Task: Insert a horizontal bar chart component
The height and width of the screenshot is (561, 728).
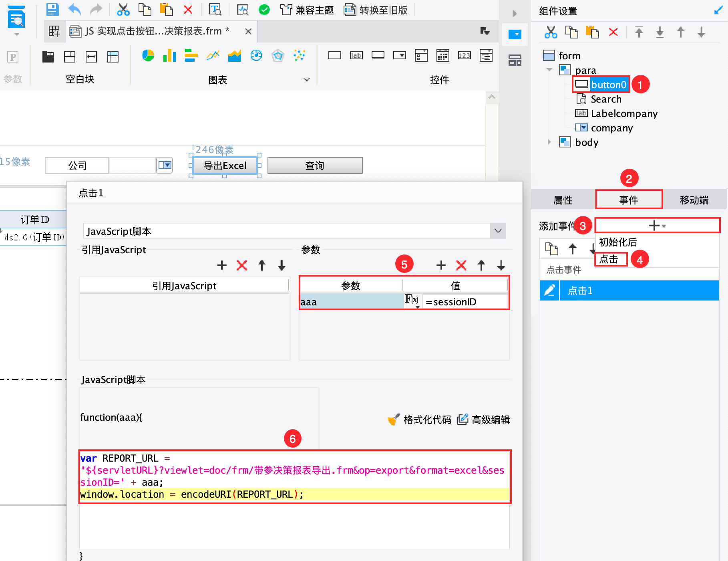Action: (x=191, y=55)
